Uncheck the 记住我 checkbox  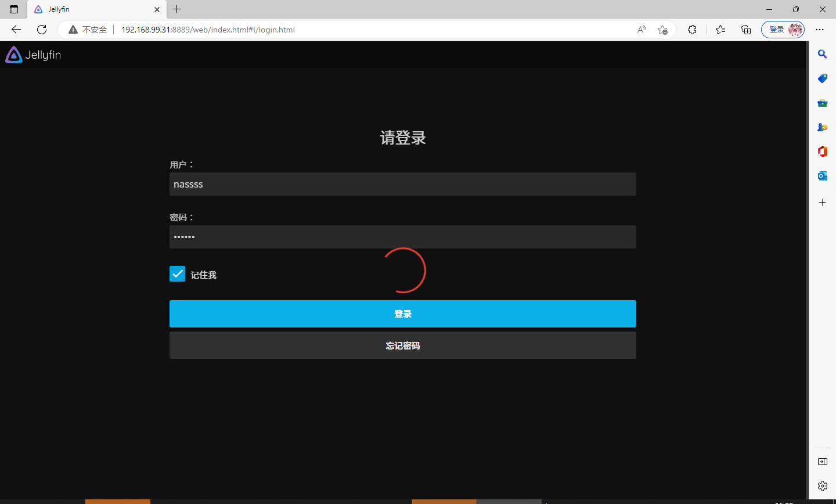pyautogui.click(x=177, y=274)
